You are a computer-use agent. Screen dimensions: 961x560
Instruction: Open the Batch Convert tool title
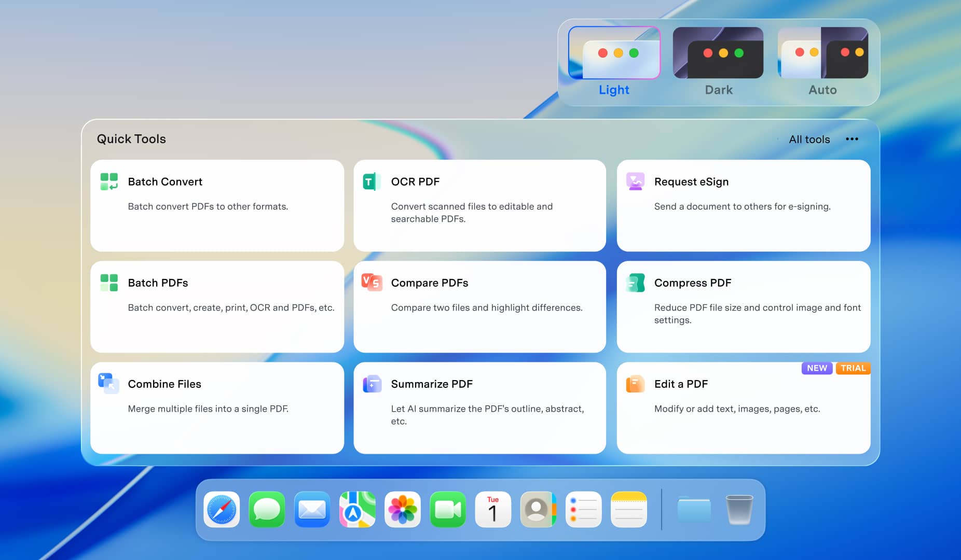pos(165,182)
